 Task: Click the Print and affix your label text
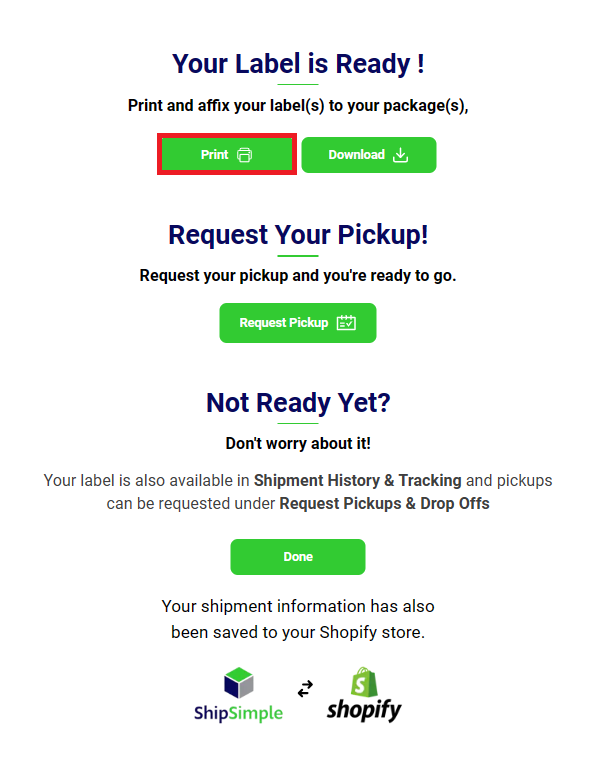pyautogui.click(x=298, y=105)
